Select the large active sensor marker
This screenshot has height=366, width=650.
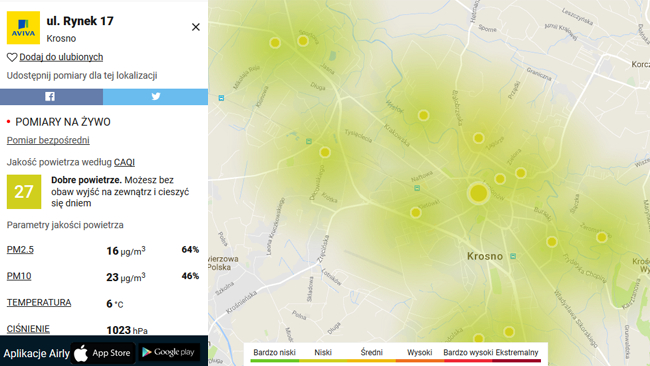(478, 193)
